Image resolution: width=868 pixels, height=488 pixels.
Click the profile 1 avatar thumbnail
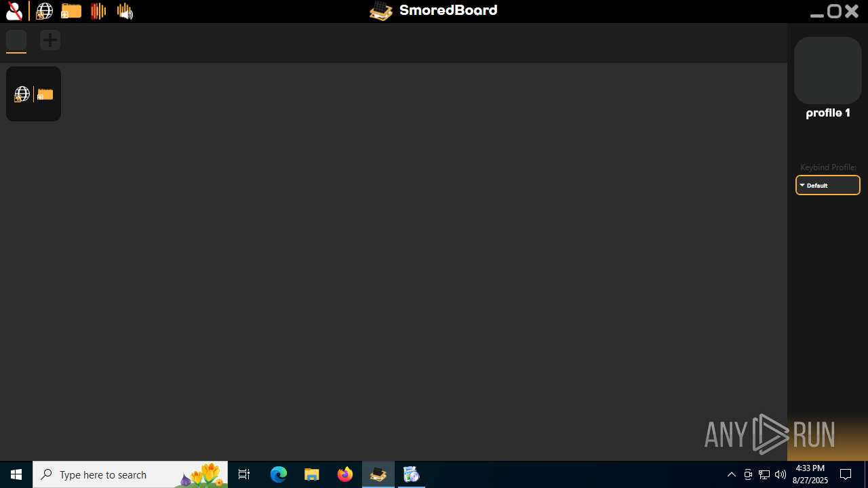click(x=827, y=70)
